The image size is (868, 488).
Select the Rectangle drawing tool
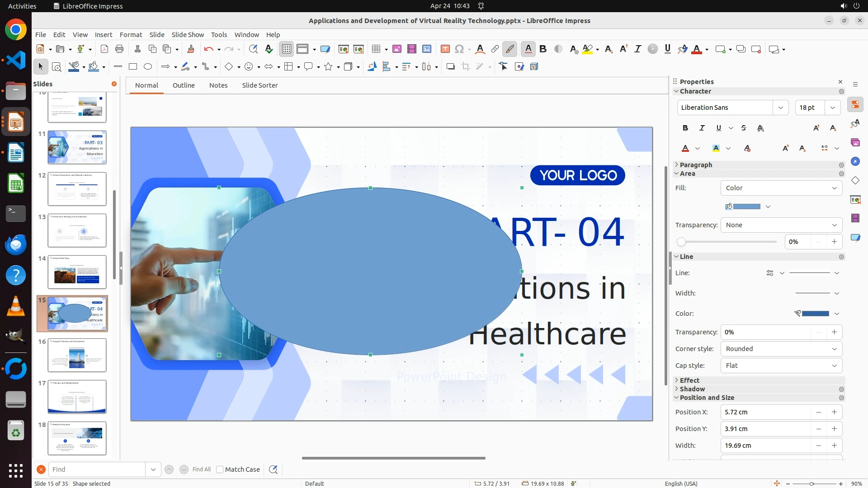133,67
